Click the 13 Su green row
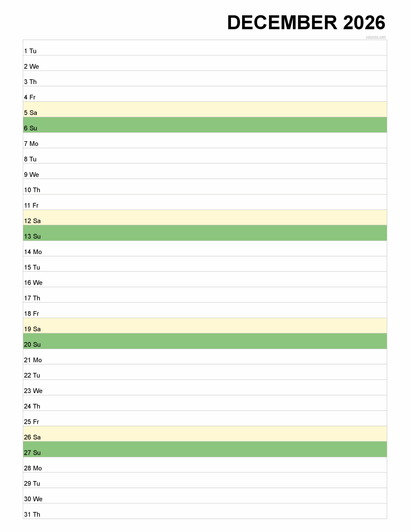 point(205,233)
